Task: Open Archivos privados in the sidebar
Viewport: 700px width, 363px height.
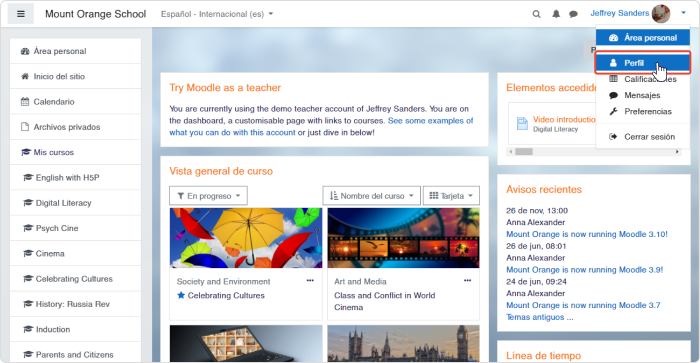Action: tap(75, 127)
